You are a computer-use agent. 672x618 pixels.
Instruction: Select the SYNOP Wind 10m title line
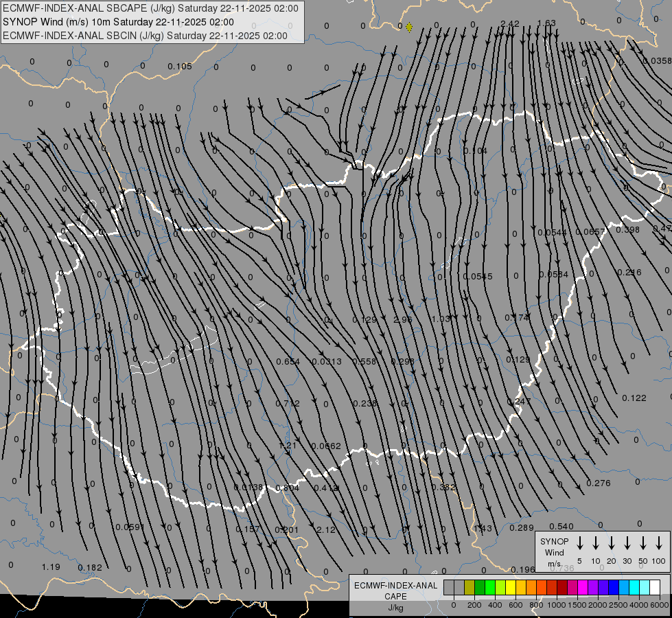(118, 22)
